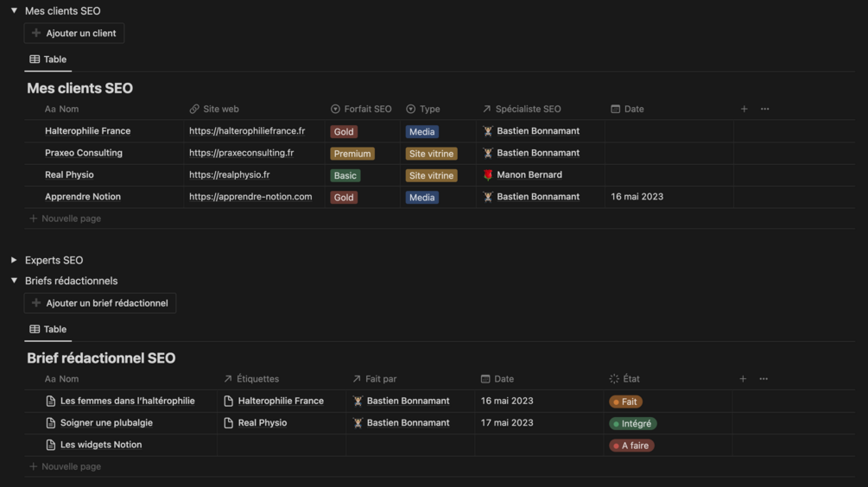Viewport: 868px width, 487px height.
Task: Click the Site vitrine tag for Real Physio
Action: pyautogui.click(x=431, y=175)
